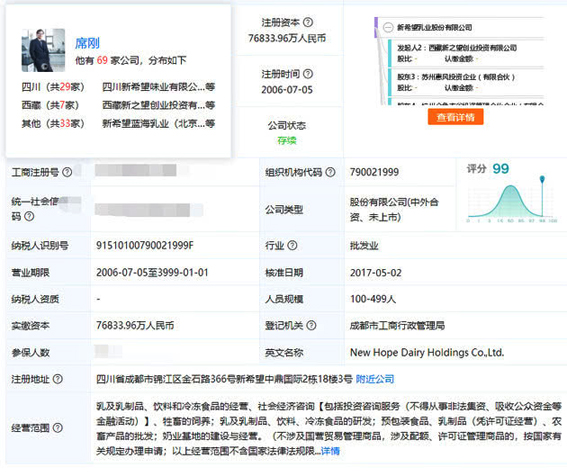Click help icon next to 注册时间

click(x=308, y=74)
